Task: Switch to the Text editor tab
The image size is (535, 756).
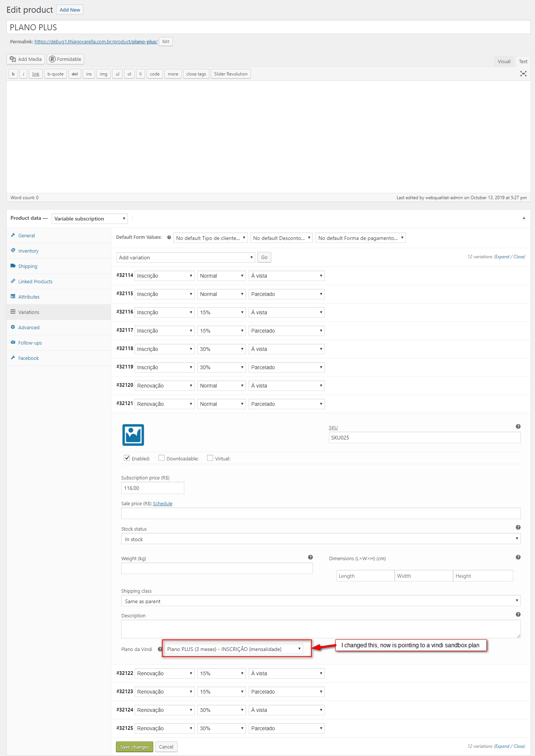Action: [x=523, y=61]
